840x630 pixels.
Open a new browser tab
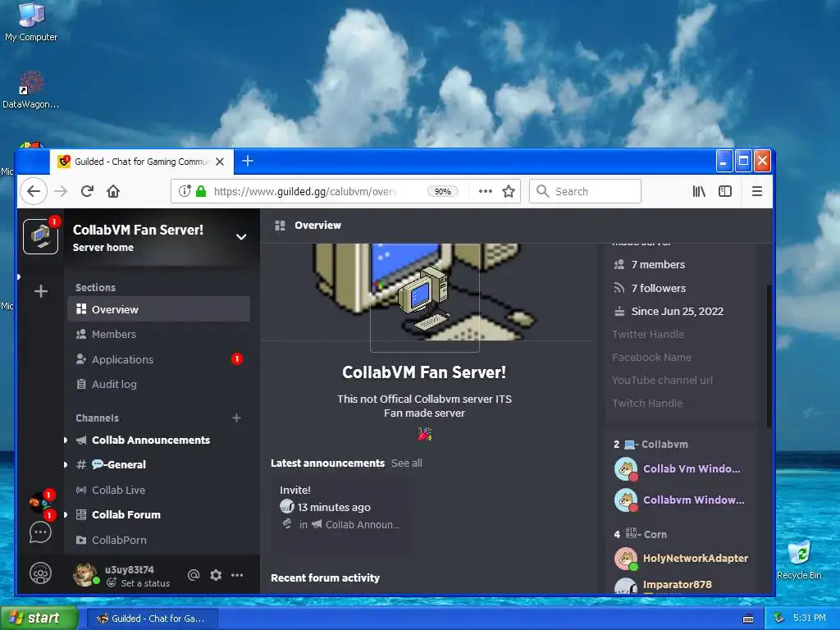pos(248,161)
